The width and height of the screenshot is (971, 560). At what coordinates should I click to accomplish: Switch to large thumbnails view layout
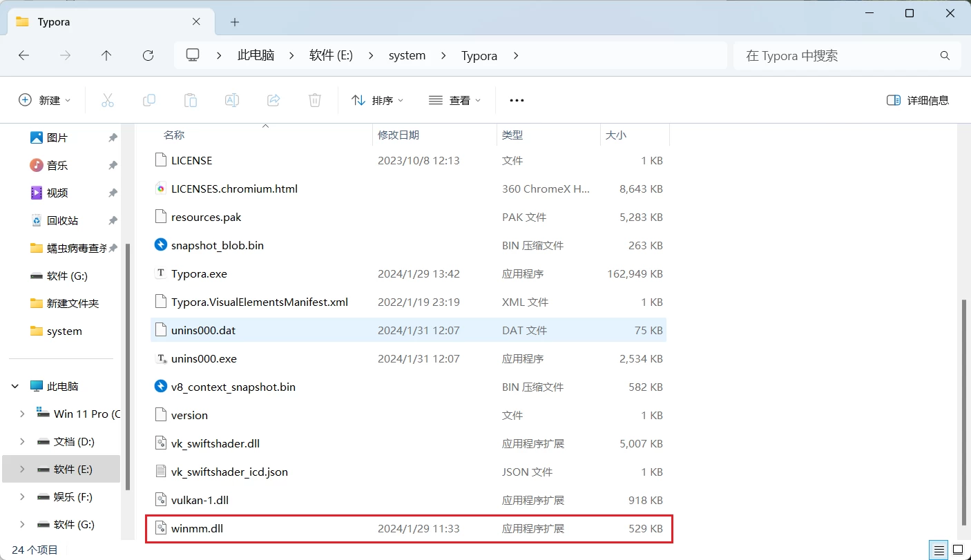coord(959,550)
